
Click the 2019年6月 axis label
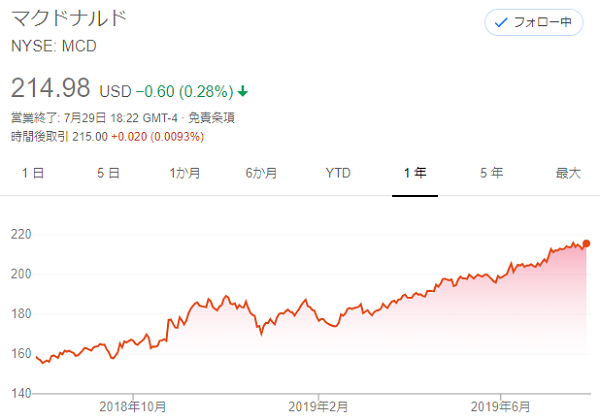[501, 407]
